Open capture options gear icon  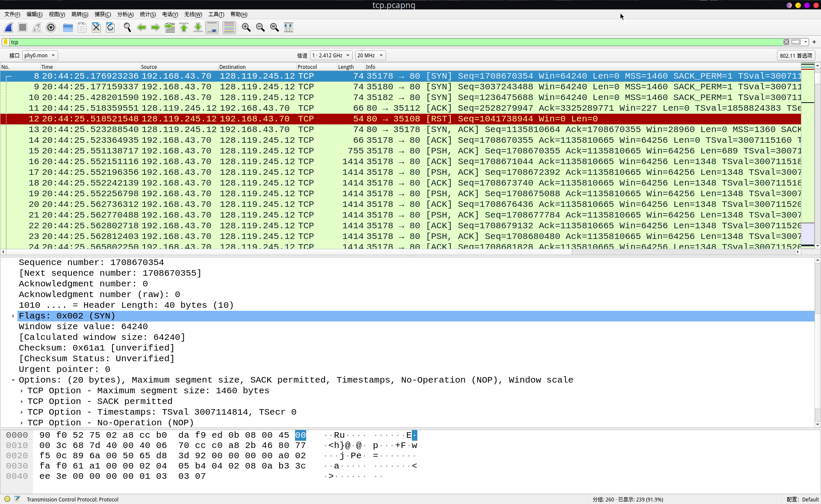pyautogui.click(x=51, y=28)
